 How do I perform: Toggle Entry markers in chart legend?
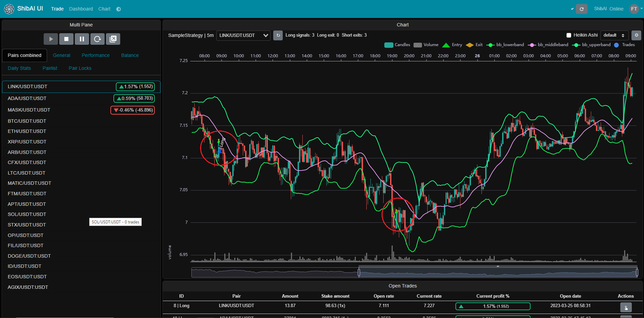[451, 45]
